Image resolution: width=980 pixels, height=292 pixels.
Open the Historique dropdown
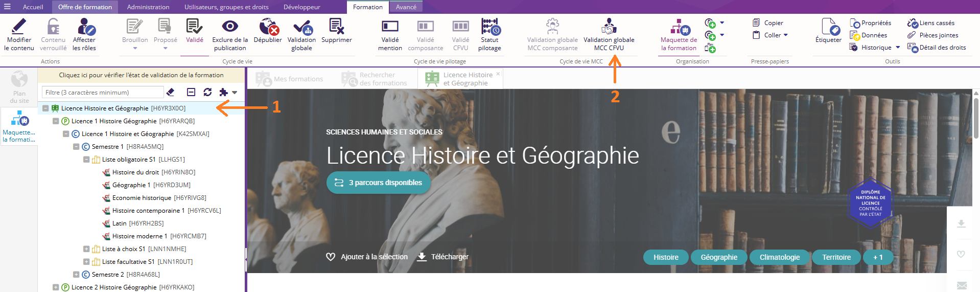[x=898, y=48]
